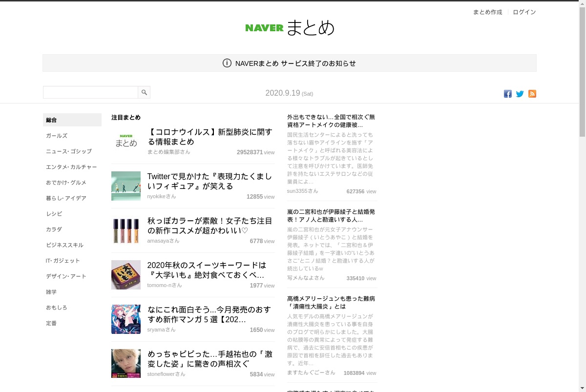Open author まとめ編集部さん
Viewport: 586px width, 392px height.
[x=169, y=152]
